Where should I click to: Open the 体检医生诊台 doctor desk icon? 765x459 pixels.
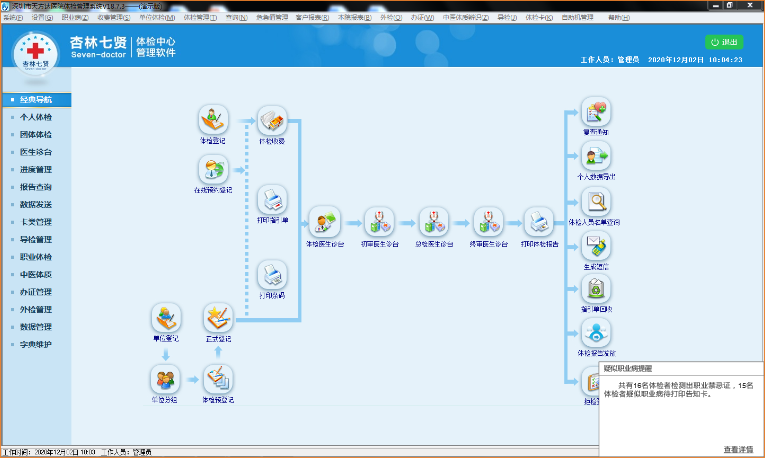click(x=325, y=222)
